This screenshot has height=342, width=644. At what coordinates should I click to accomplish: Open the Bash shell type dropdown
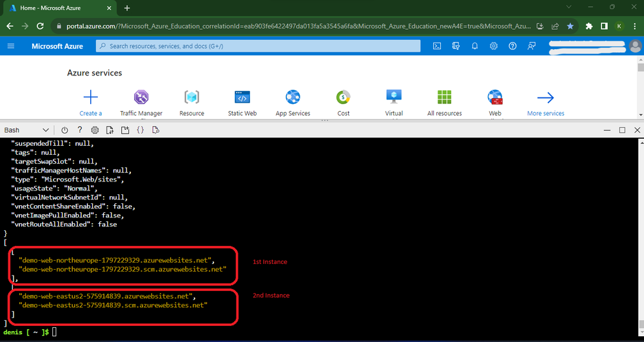click(x=26, y=130)
